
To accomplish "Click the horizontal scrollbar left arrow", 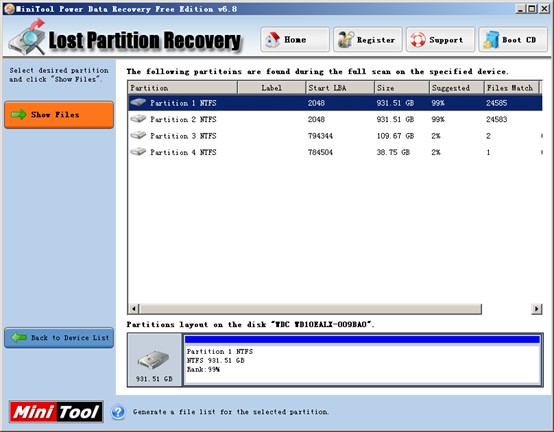I will click(x=134, y=309).
